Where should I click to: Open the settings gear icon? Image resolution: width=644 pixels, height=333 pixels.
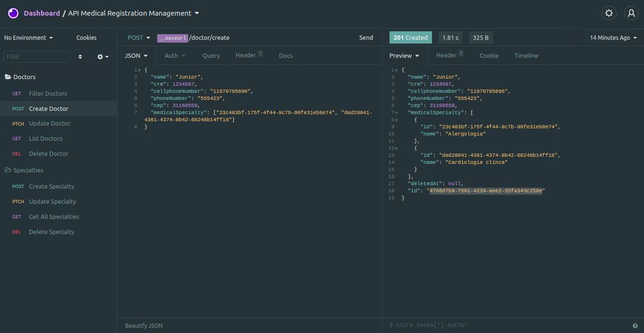tap(609, 13)
